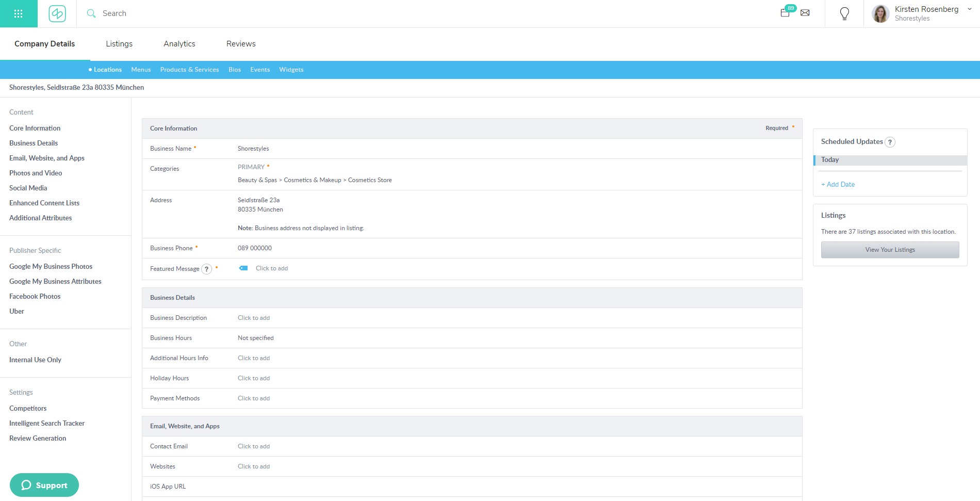Screen dimensions: 980x501
Task: Open the apps grid menu
Action: coord(19,13)
